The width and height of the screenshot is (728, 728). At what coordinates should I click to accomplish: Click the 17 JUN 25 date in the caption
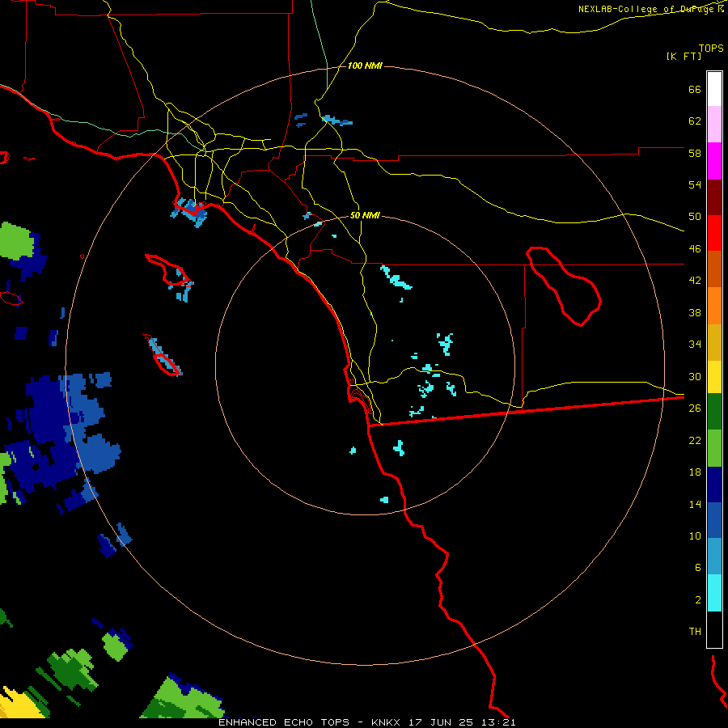pos(441,722)
